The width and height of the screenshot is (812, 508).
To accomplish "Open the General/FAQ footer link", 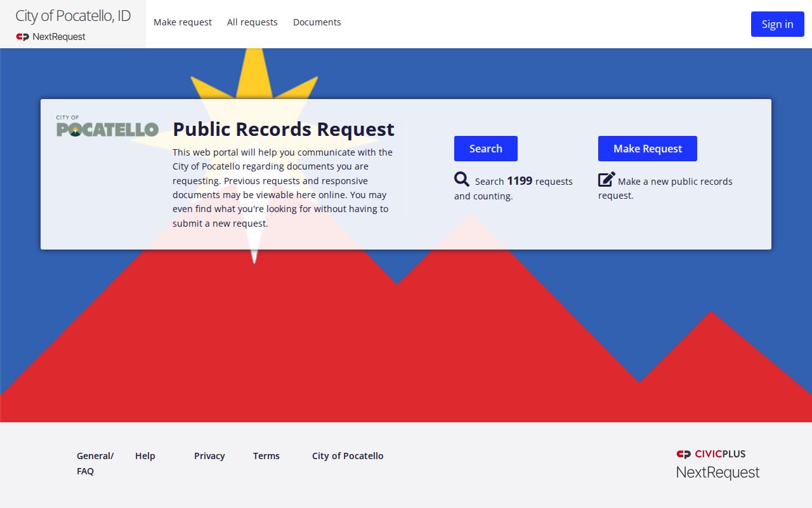I will tap(95, 464).
